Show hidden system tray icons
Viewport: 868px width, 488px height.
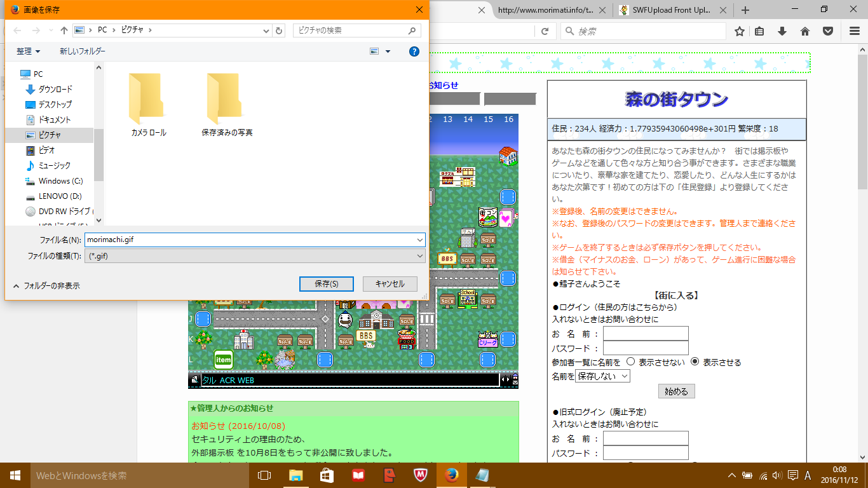tap(732, 475)
